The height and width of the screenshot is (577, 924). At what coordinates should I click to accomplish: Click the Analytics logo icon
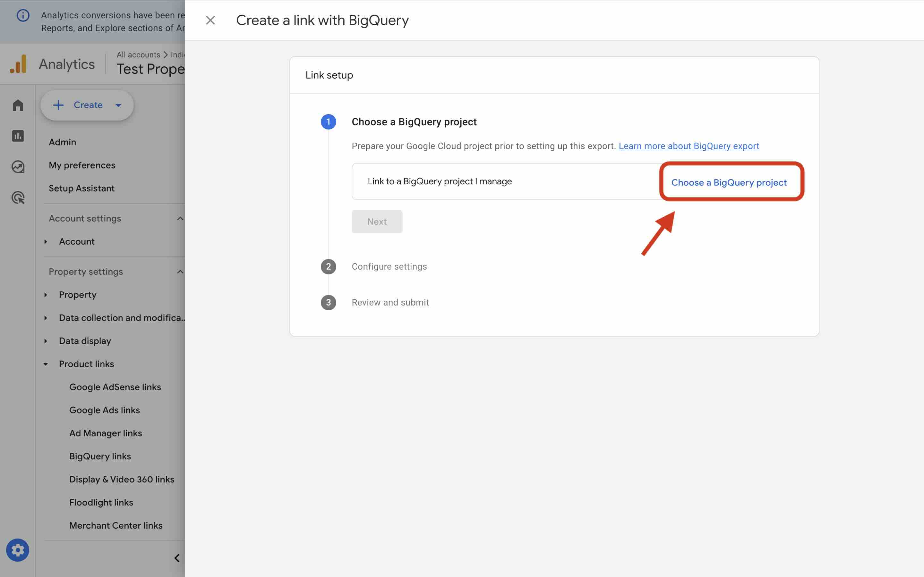(18, 64)
